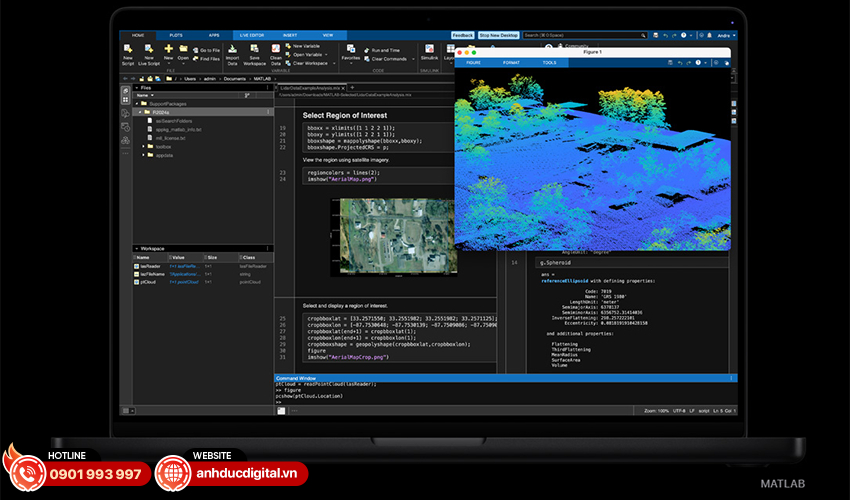Click the Import Data icon

(x=232, y=48)
